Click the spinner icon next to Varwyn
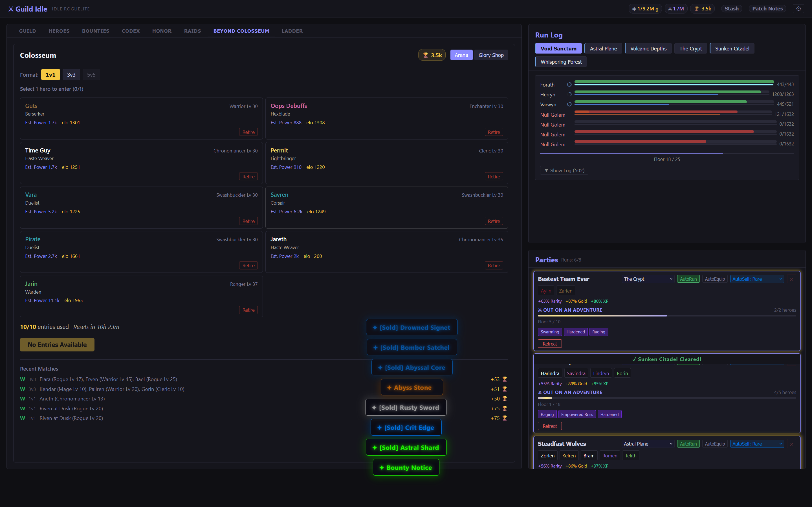This screenshot has width=812, height=507. pyautogui.click(x=569, y=104)
